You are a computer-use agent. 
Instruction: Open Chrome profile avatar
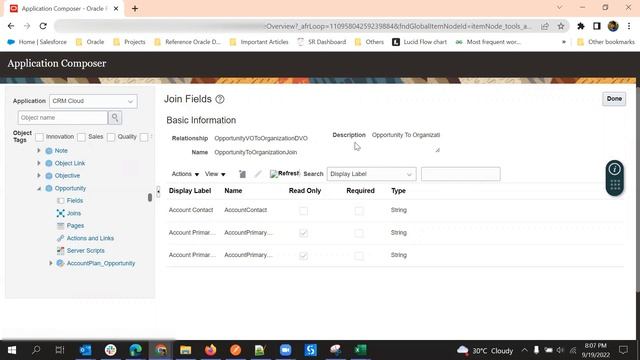[x=613, y=26]
